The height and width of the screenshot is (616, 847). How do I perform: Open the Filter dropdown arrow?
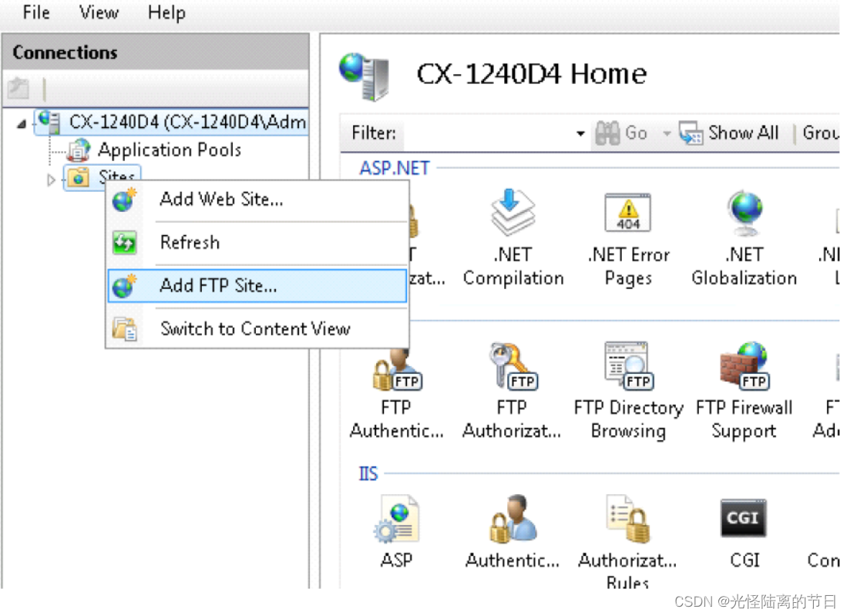pos(580,133)
